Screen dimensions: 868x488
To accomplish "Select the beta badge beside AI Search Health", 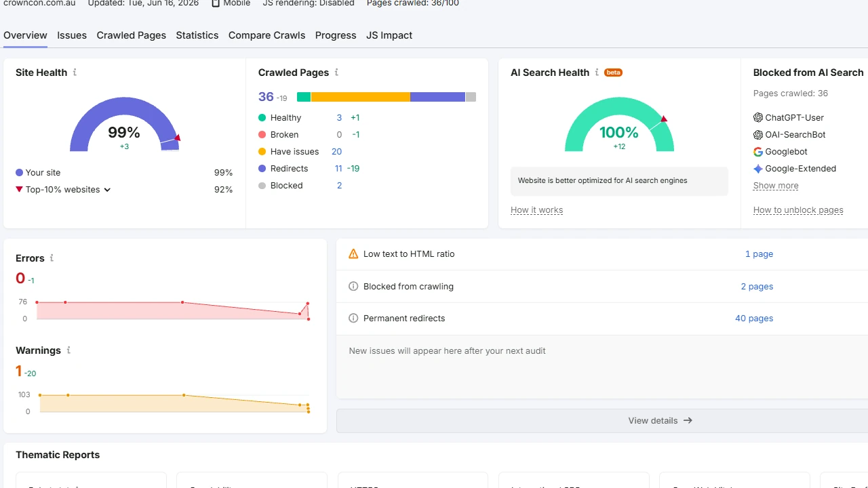I will click(x=613, y=73).
